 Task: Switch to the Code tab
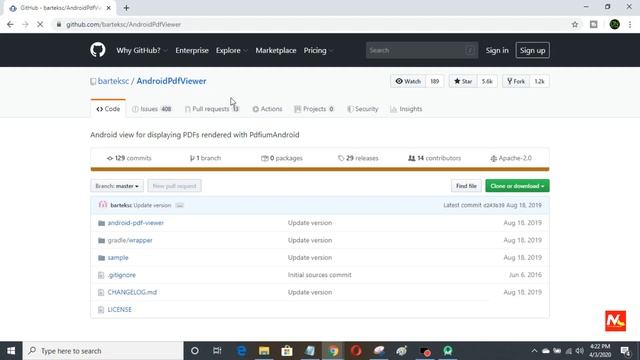tap(108, 109)
